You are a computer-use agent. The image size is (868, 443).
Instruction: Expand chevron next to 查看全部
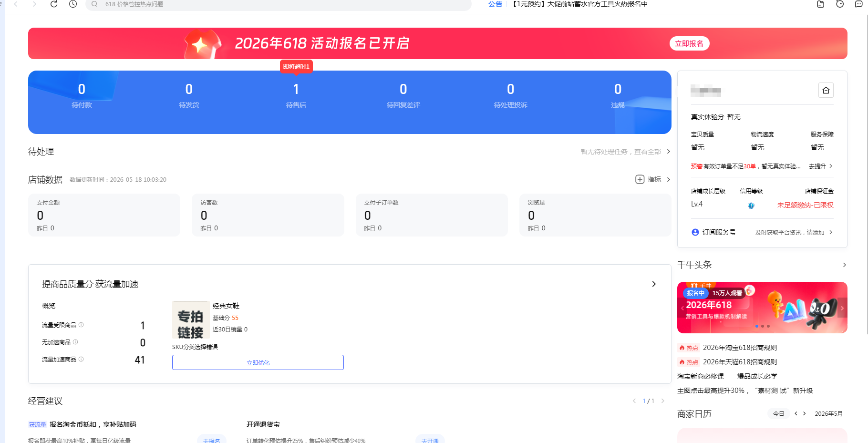[x=668, y=152]
